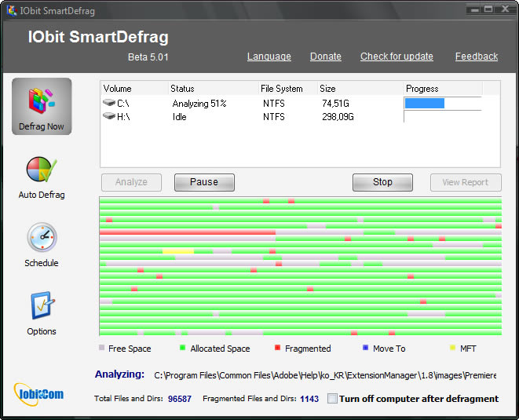
Task: Maximize the SmartDefrag window
Action: pyautogui.click(x=488, y=9)
